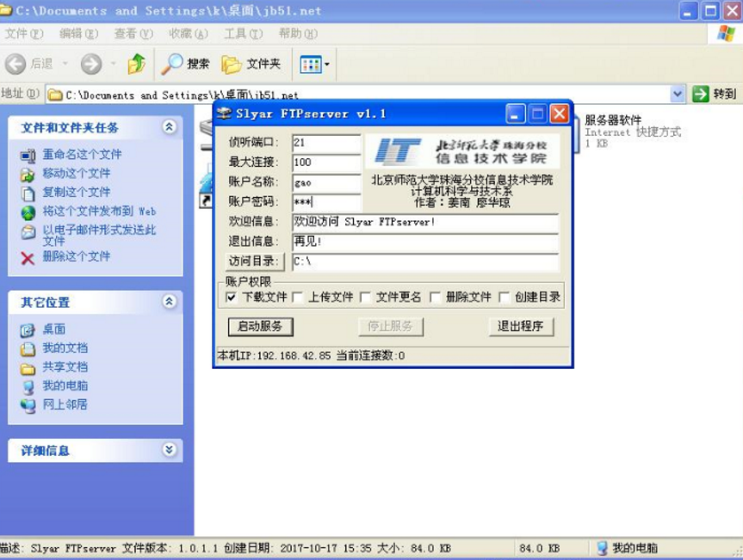Click the 欢迎信息 text field
The image size is (743, 560).
point(425,222)
